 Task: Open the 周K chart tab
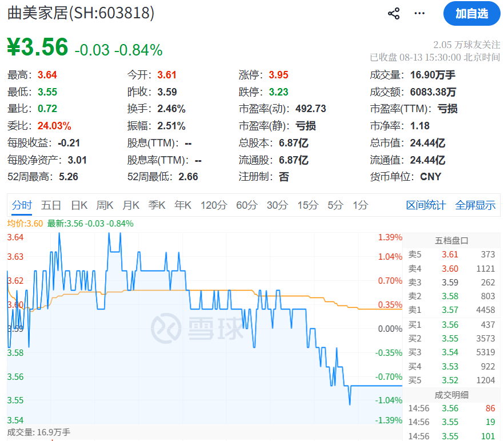tap(105, 205)
